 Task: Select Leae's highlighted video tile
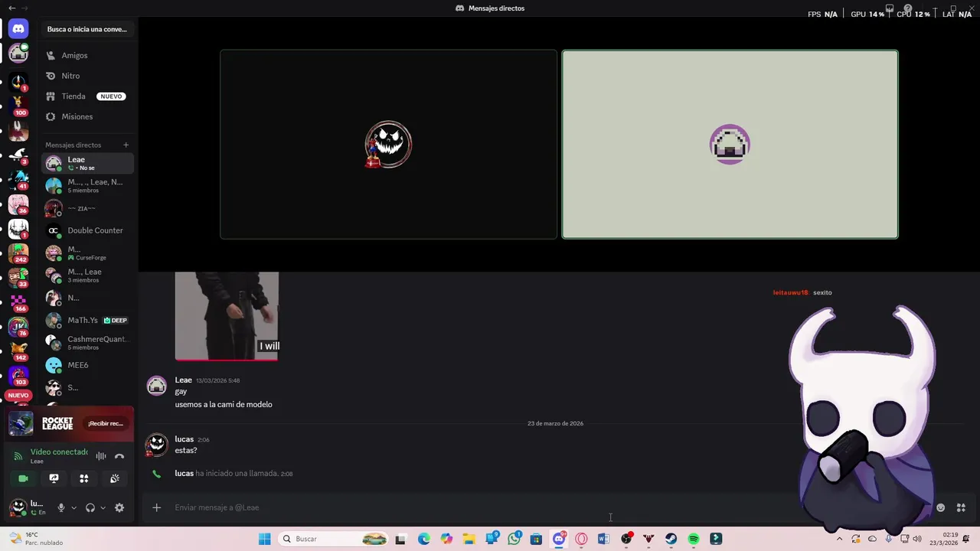(730, 145)
